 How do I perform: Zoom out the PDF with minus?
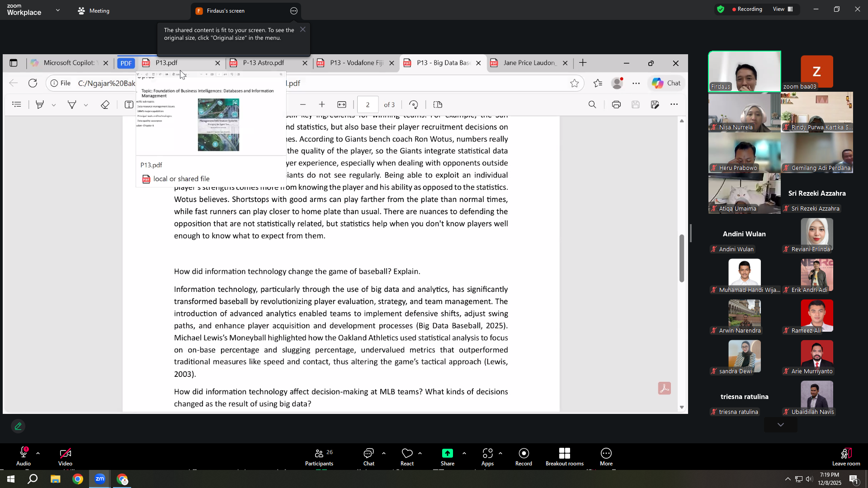(x=303, y=104)
